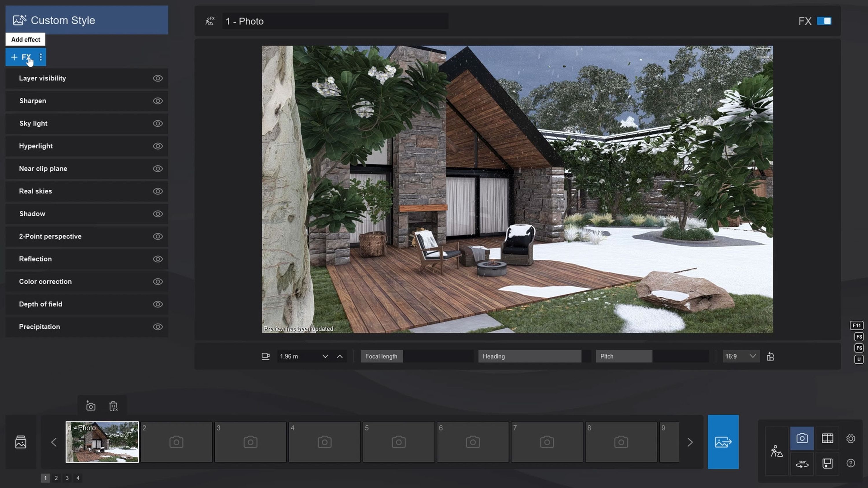
Task: Switch to photo set page 4
Action: pyautogui.click(x=78, y=478)
